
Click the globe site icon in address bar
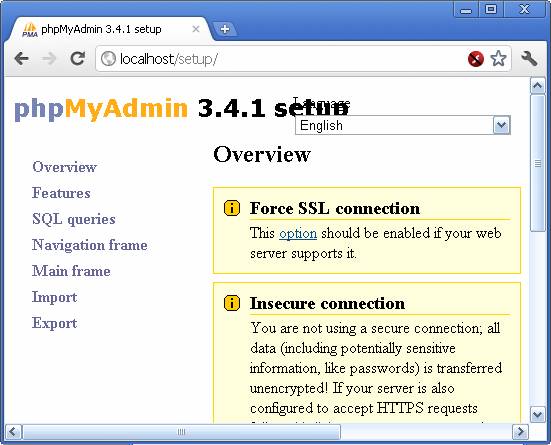tap(108, 59)
